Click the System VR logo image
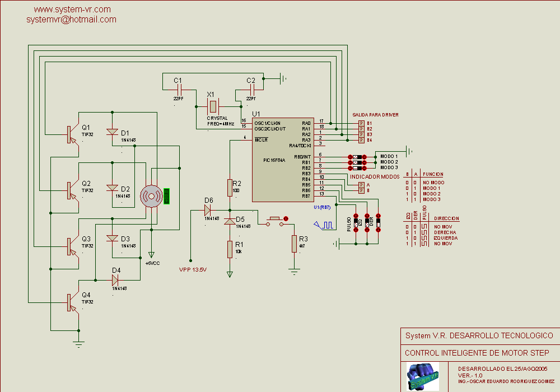This screenshot has width=560, height=392. click(423, 377)
